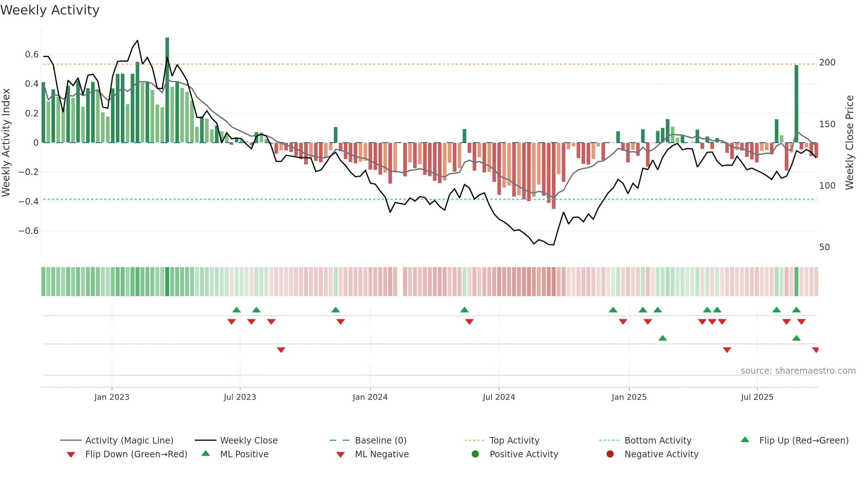Image resolution: width=868 pixels, height=488 pixels.
Task: Click the Jul 2025 x-axis label
Action: (757, 397)
